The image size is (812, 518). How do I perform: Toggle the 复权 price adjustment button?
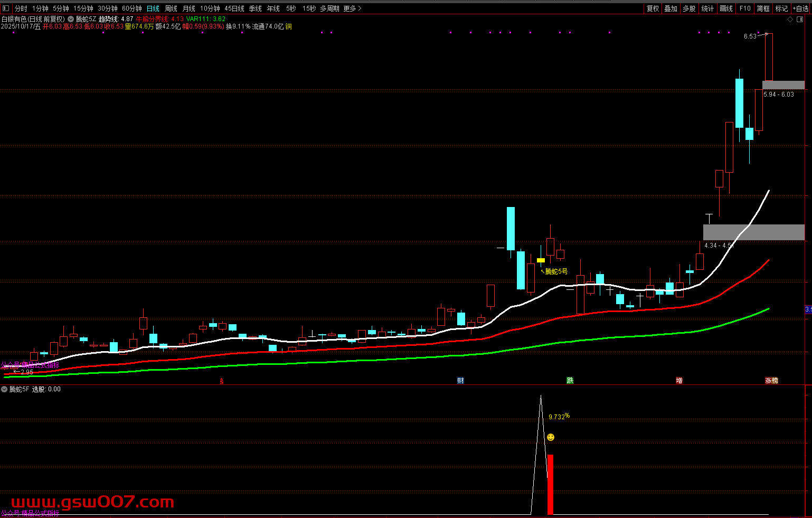pos(653,8)
